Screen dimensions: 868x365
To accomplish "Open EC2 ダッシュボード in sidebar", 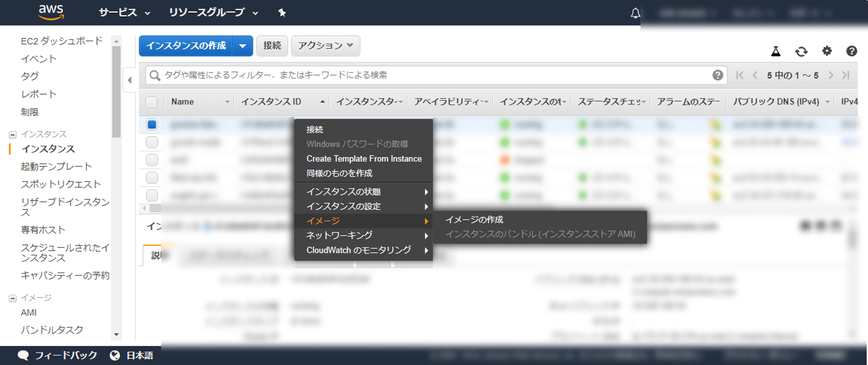I will pos(62,41).
